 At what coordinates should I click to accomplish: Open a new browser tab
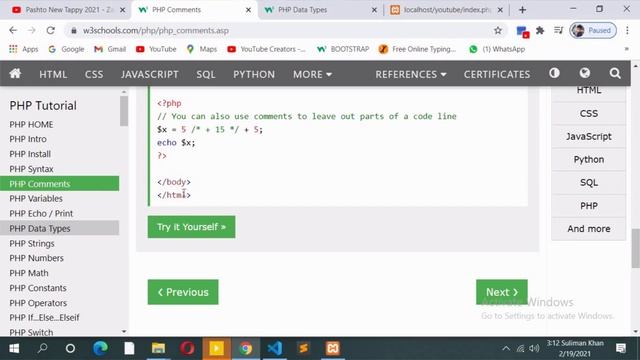pos(522,10)
